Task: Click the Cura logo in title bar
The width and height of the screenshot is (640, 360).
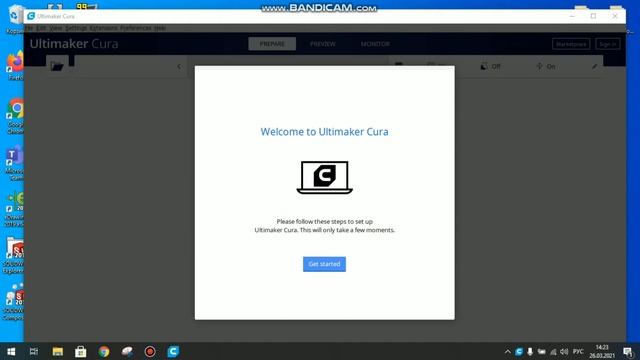Action: tap(31, 16)
